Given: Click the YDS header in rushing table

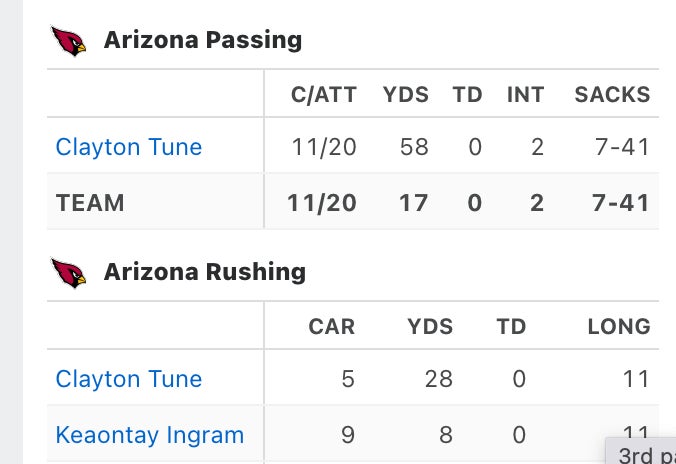Looking at the screenshot, I should pyautogui.click(x=430, y=327).
